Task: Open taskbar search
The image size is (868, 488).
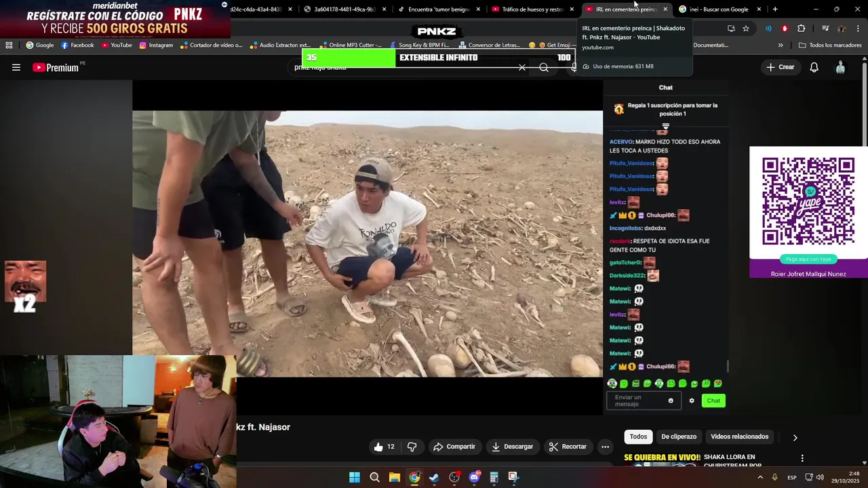Action: pyautogui.click(x=374, y=477)
